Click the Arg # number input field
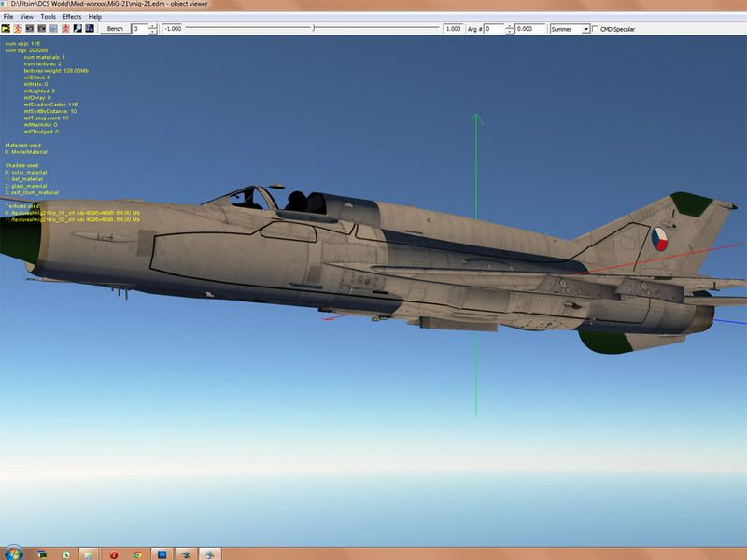The image size is (747, 560). (493, 29)
